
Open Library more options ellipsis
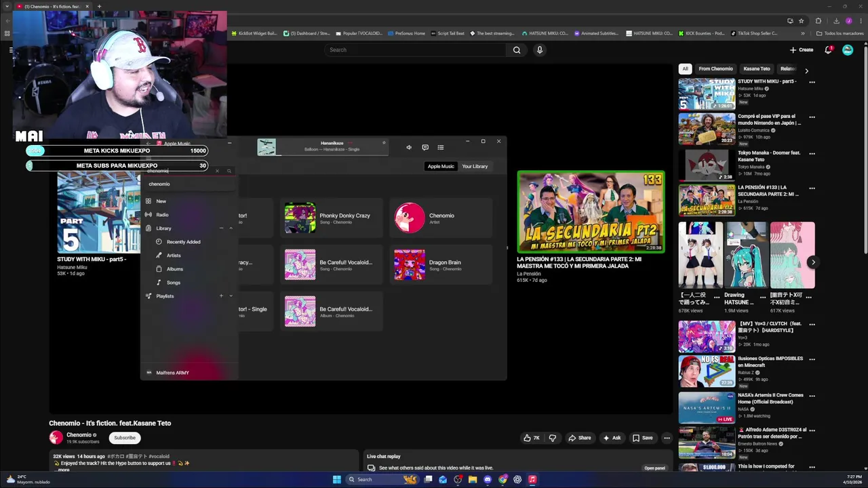tap(221, 228)
